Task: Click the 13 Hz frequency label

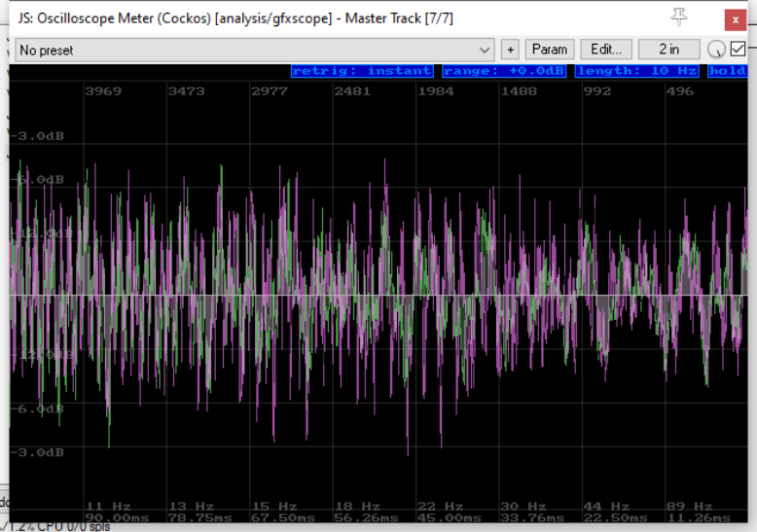Action: tap(192, 507)
